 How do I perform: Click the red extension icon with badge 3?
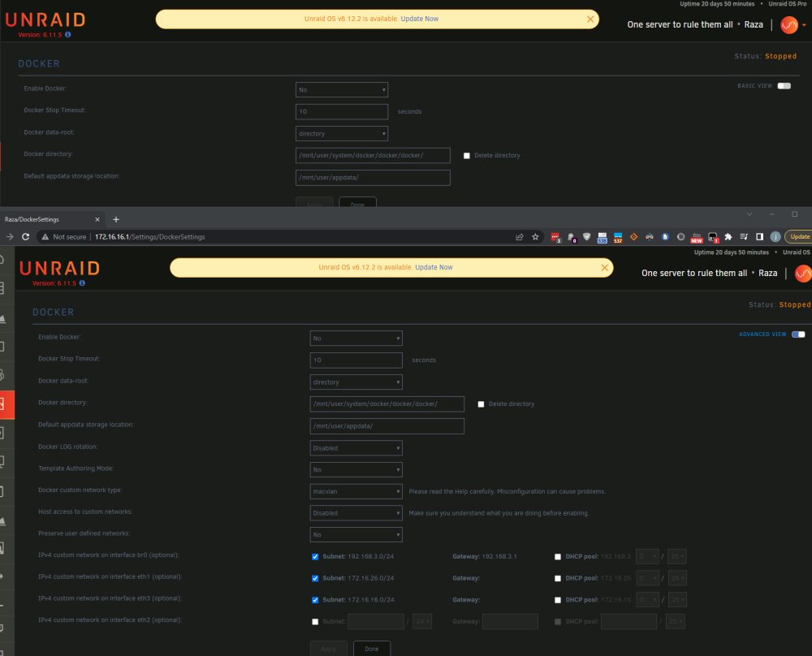coord(555,237)
